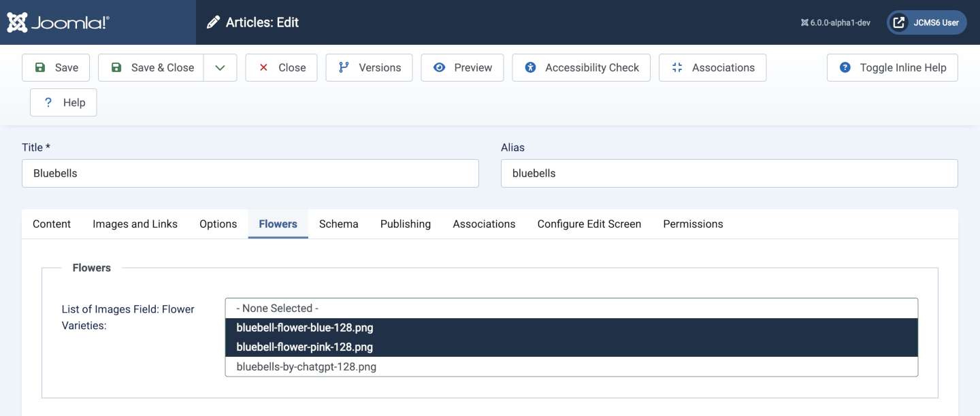Viewport: 980px width, 416px height.
Task: Expand the Save & Close dropdown arrow
Action: [x=220, y=67]
